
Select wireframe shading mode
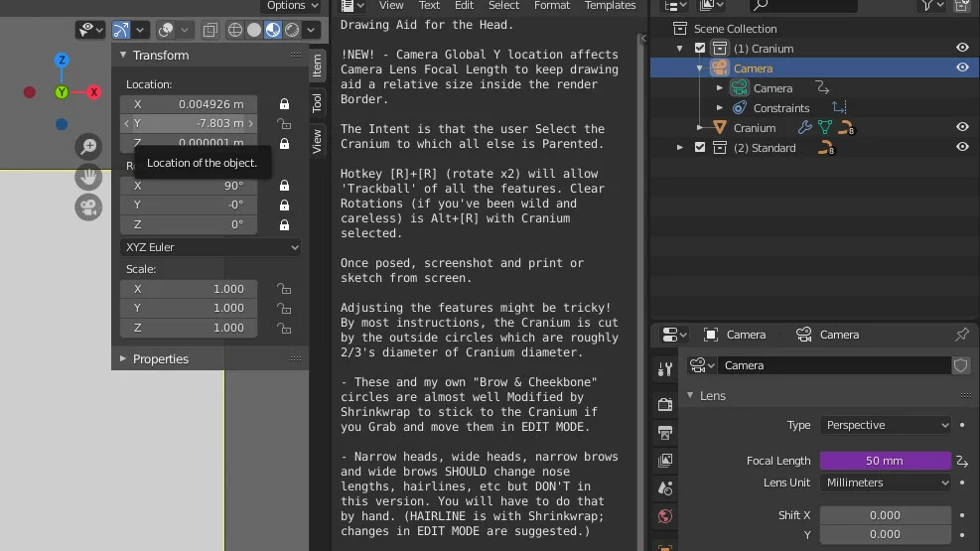pyautogui.click(x=235, y=30)
